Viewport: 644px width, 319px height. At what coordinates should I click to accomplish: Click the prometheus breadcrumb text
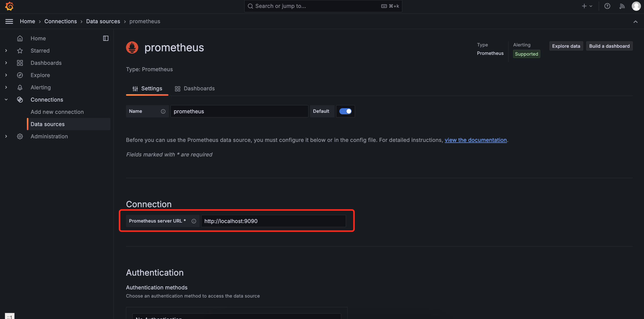point(145,21)
